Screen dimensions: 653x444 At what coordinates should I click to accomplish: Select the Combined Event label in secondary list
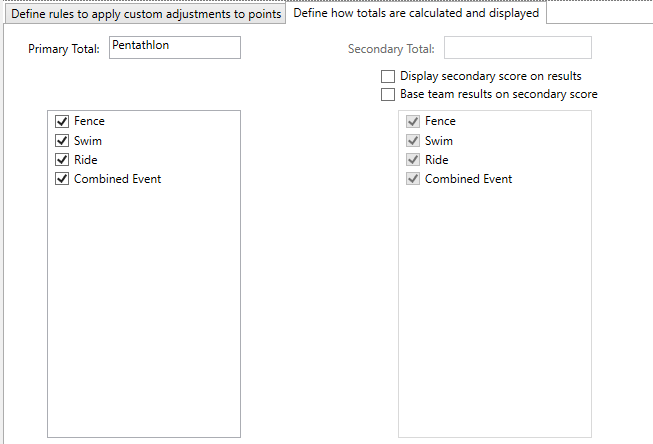469,179
